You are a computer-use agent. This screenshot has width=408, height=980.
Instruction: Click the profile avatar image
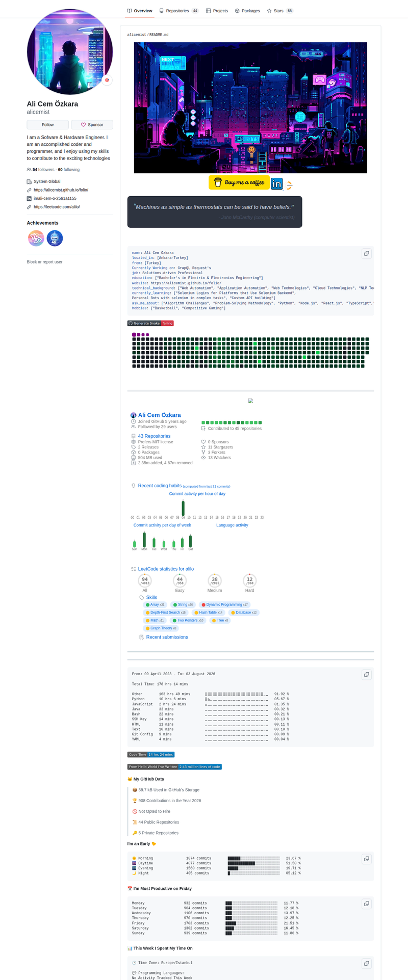tap(70, 51)
